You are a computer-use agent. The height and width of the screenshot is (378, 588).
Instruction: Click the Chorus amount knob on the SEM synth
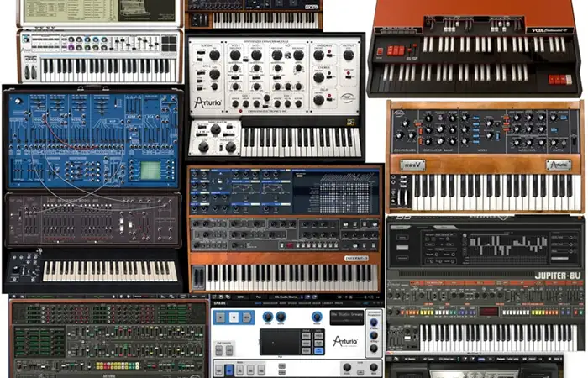click(318, 77)
